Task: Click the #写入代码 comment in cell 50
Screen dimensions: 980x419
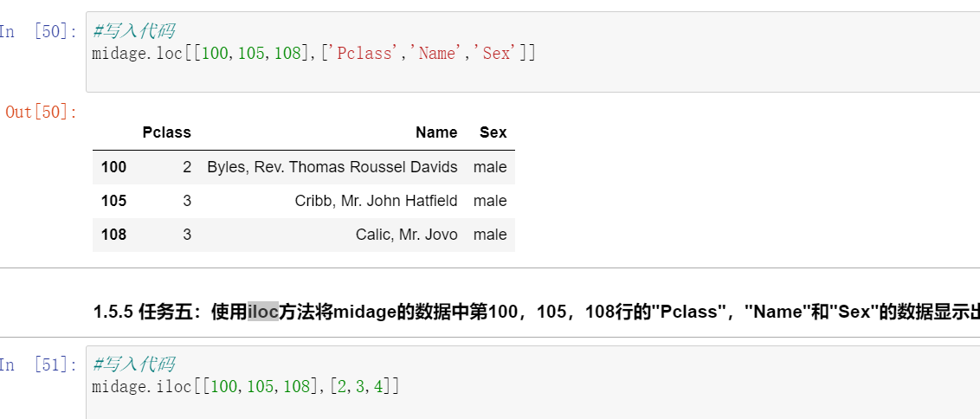Action: [133, 32]
